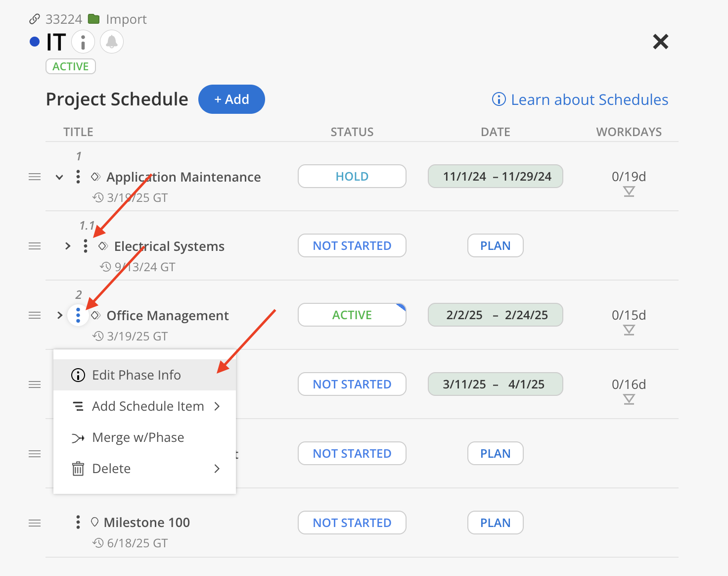Open Delete submenu in context menu
The height and width of the screenshot is (576, 728).
tap(144, 469)
